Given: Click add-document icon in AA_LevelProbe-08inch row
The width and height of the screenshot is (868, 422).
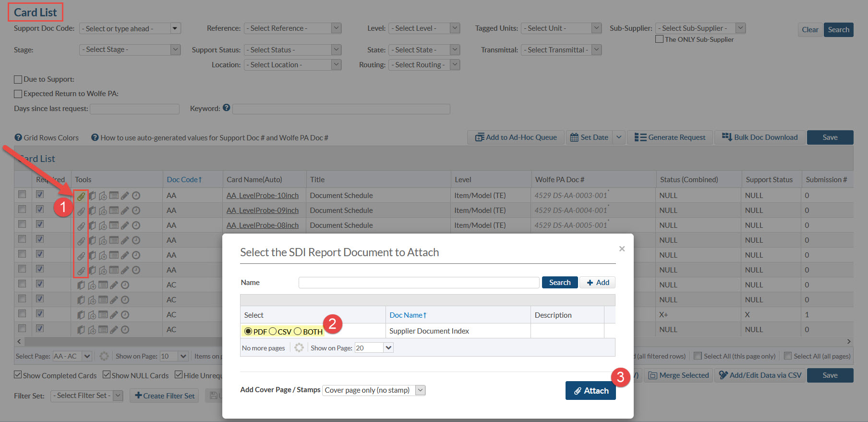Looking at the screenshot, I should [x=103, y=226].
